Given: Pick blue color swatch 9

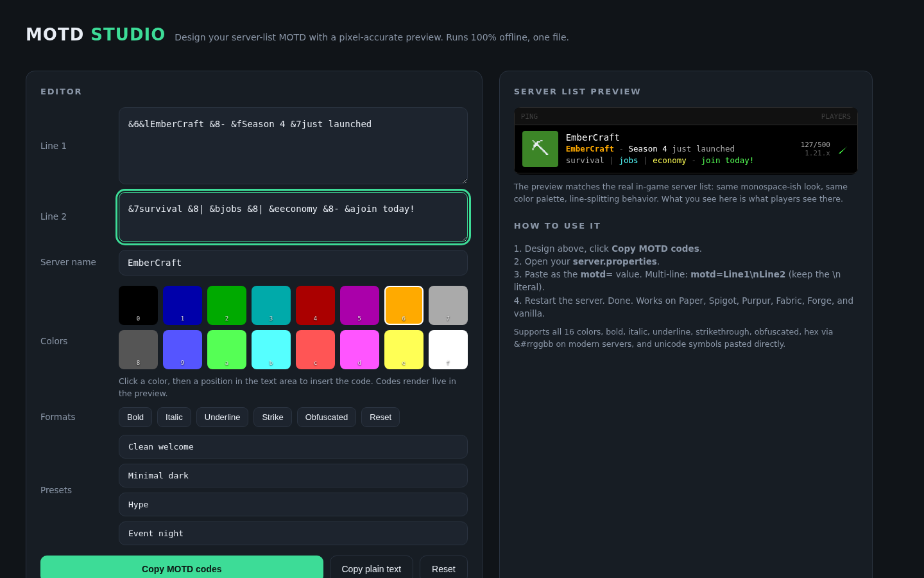Looking at the screenshot, I should pos(182,349).
